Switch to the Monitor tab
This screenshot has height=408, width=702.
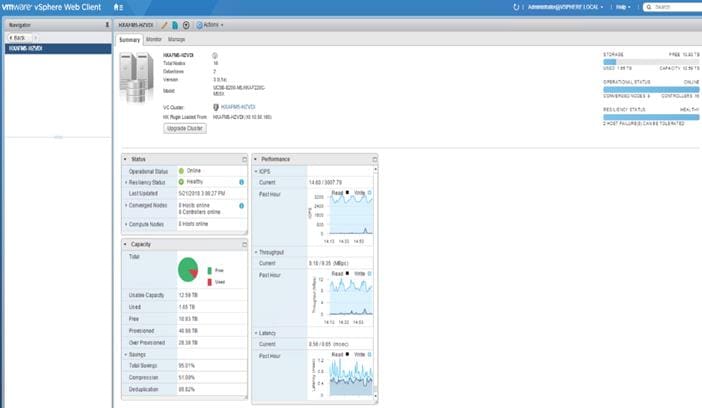154,39
